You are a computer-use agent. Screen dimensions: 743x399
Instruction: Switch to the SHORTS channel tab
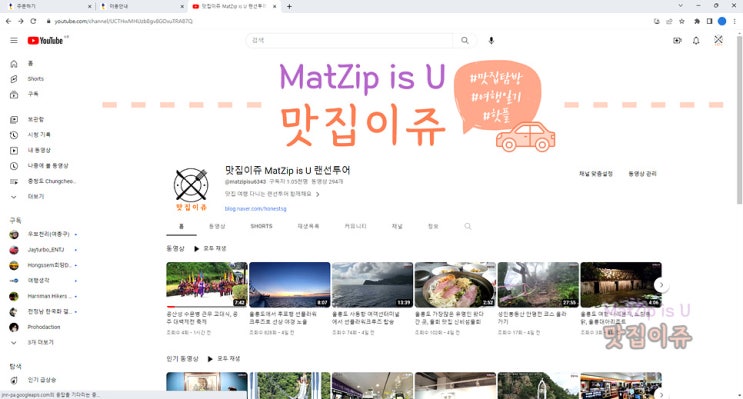tap(262, 227)
